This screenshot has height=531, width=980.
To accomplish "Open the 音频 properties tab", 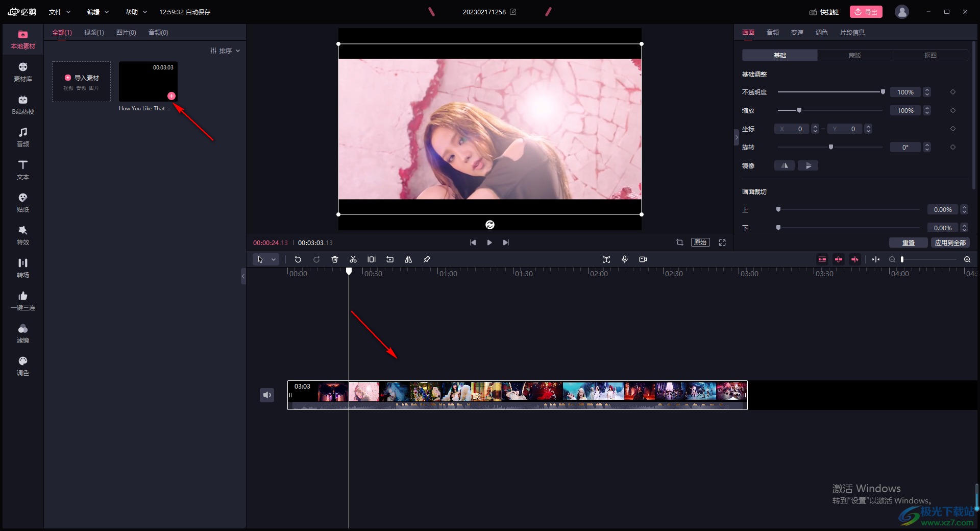I will point(773,32).
